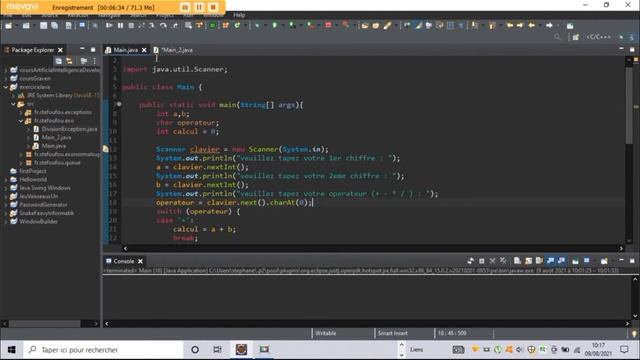
Task: Click the Task View taskbar icon
Action: click(217, 350)
